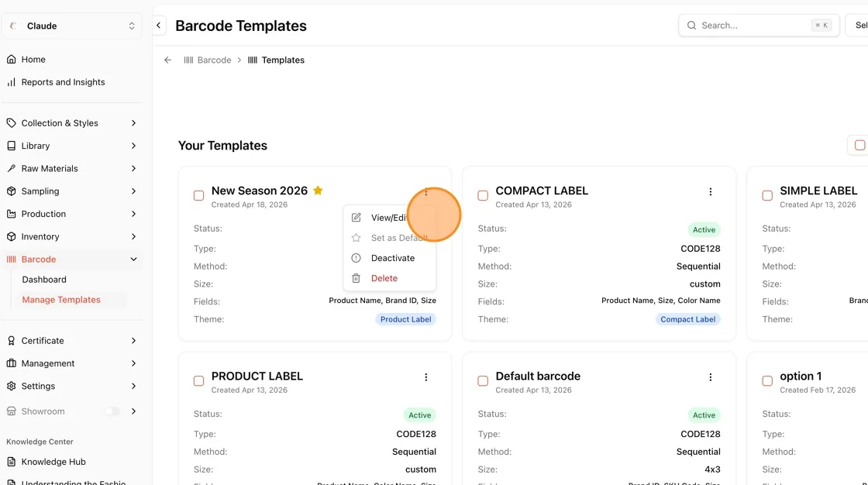Click the Barcode icon in sidebar
The image size is (868, 485).
point(11,259)
